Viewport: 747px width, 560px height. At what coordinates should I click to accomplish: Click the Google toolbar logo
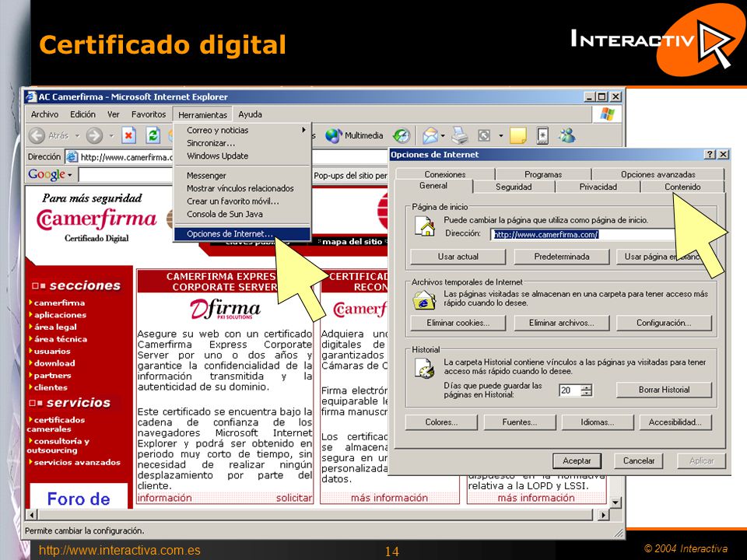click(47, 175)
